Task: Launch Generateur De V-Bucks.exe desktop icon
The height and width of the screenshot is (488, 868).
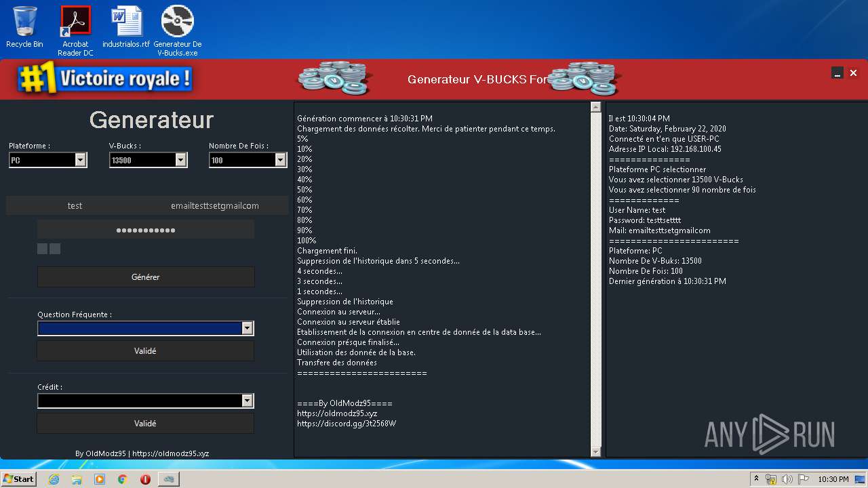Action: [x=178, y=30]
